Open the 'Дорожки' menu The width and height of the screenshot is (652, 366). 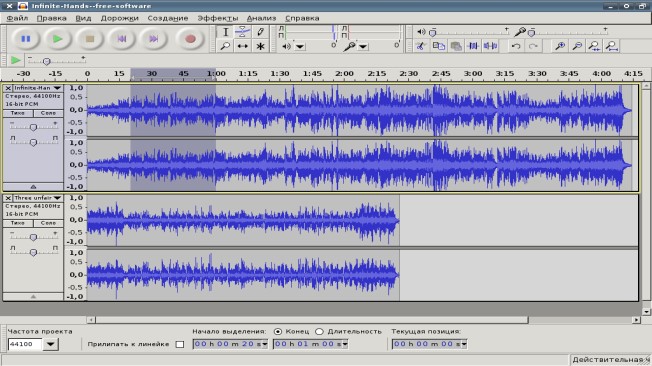119,18
